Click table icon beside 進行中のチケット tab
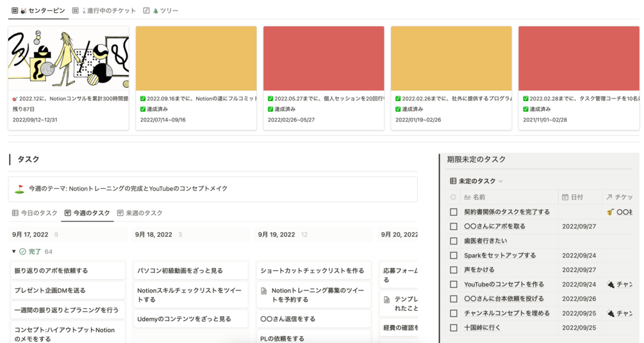Image resolution: width=644 pixels, height=343 pixels. pos(75,11)
